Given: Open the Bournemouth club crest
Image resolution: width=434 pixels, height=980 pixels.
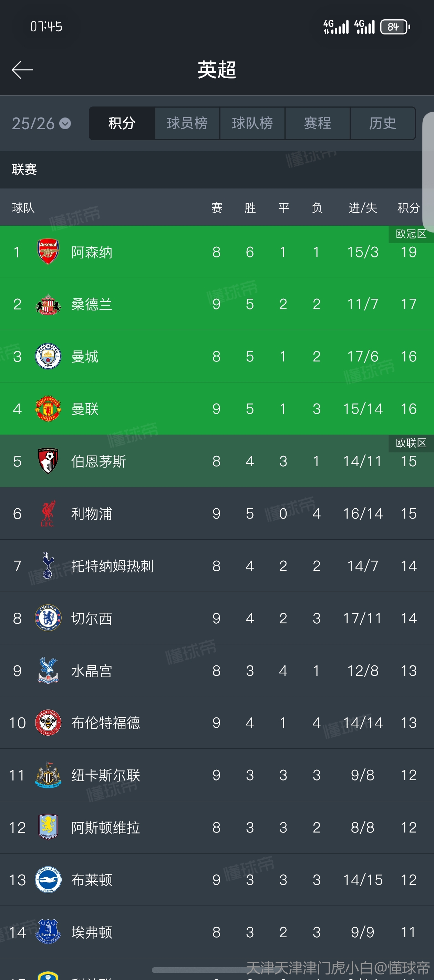Looking at the screenshot, I should tap(48, 461).
